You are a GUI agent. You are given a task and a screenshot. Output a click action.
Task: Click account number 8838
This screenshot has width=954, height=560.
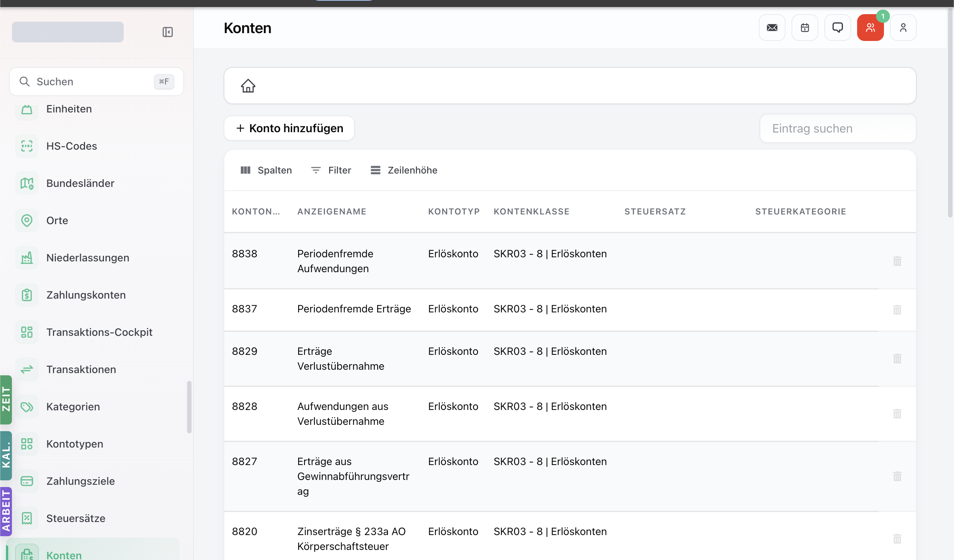(x=244, y=254)
